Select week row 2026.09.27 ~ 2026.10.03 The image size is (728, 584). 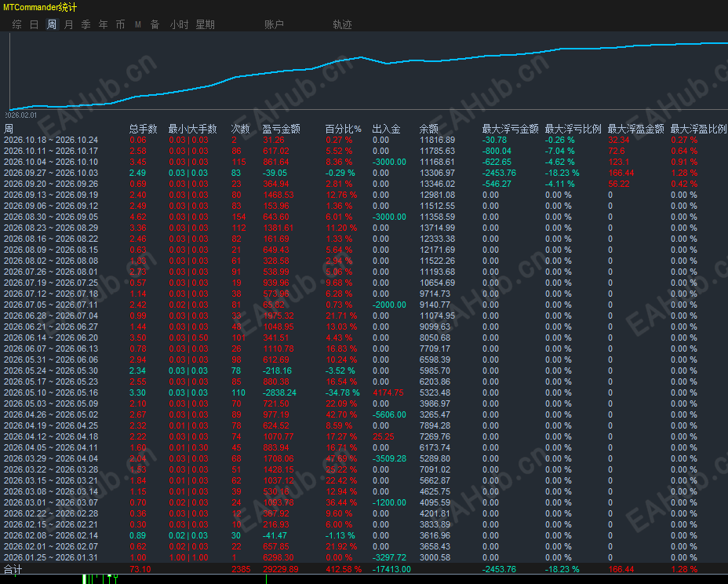[x=364, y=173]
